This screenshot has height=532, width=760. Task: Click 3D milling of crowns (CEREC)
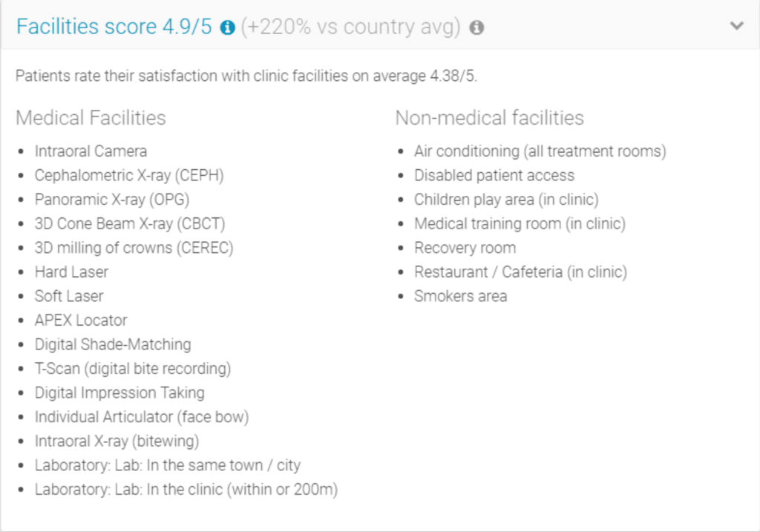point(134,248)
